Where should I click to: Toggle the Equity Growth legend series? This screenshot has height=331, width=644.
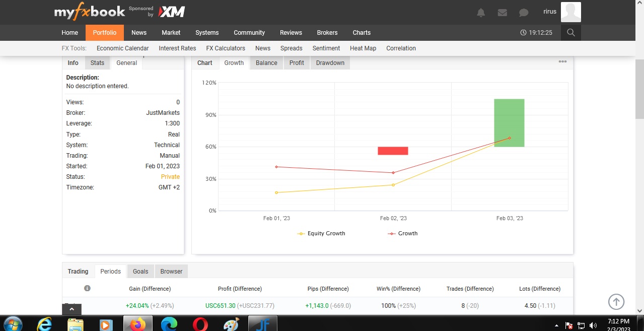321,233
